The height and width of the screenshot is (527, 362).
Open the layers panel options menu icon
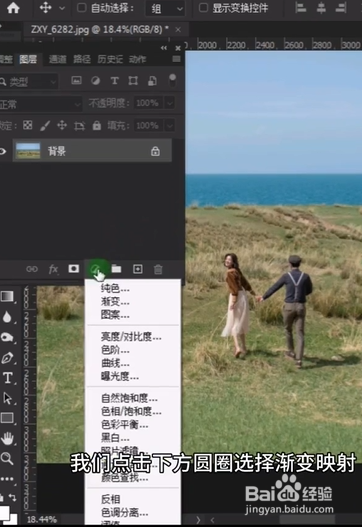tap(176, 59)
